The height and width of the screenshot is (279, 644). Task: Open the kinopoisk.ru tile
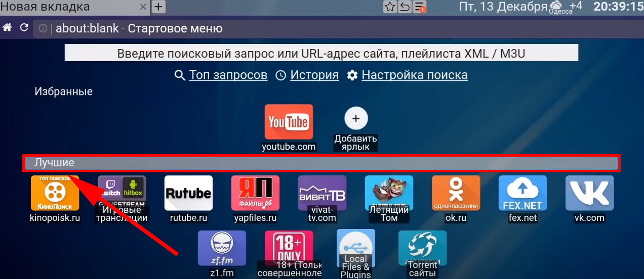click(55, 193)
